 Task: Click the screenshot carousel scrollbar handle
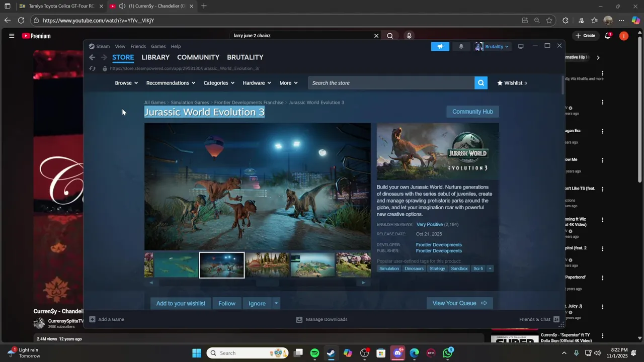[267, 283]
